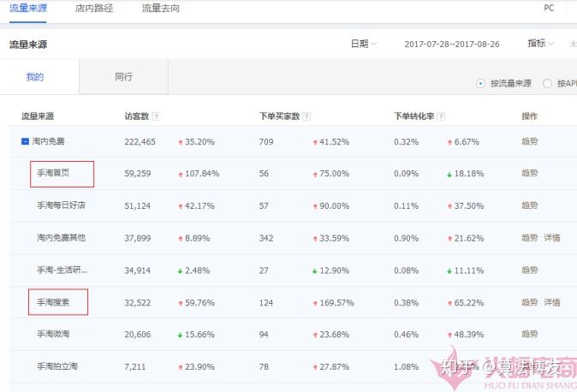Screen dimensions: 577x392
Task: Switch to the 流量来源 top tab
Action: tap(28, 8)
